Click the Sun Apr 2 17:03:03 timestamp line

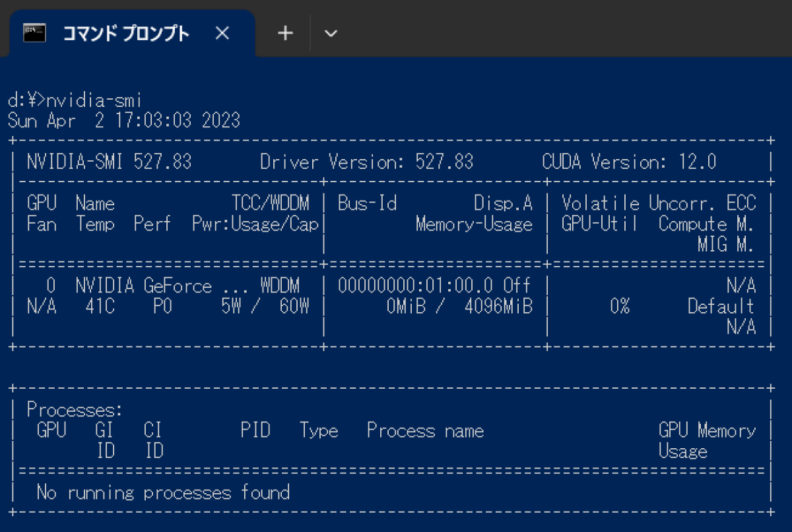click(x=124, y=121)
